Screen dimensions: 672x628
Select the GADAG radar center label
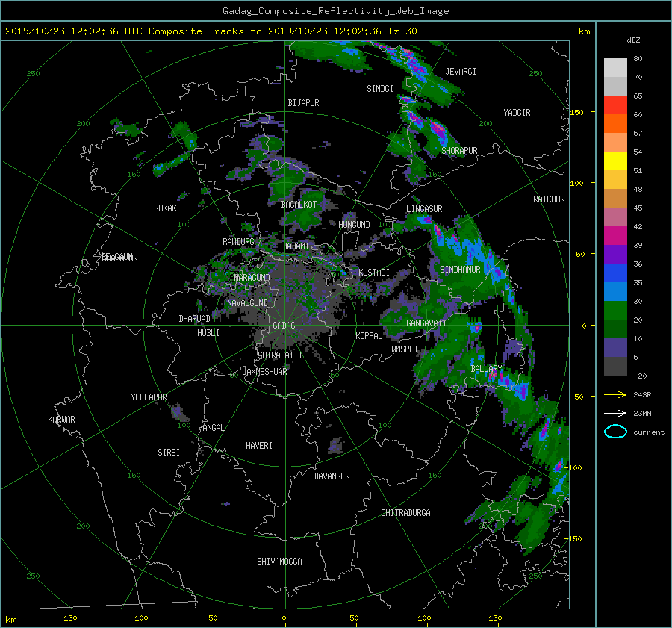[x=284, y=326]
